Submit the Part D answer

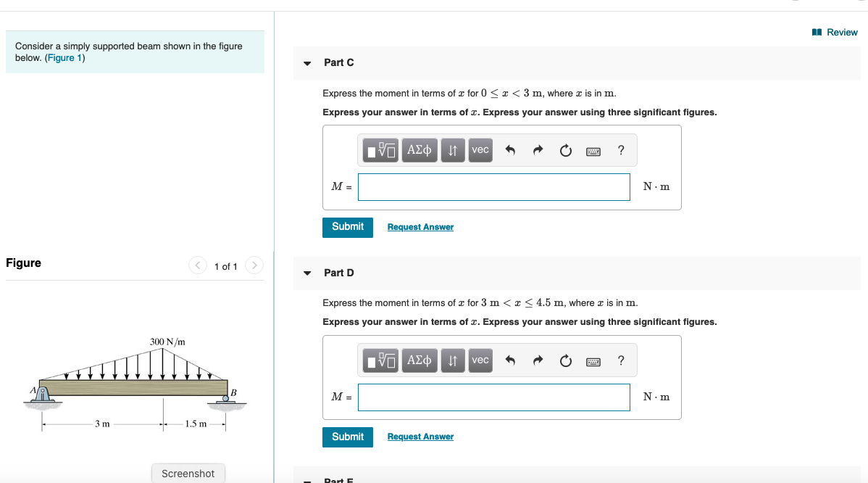click(x=348, y=437)
